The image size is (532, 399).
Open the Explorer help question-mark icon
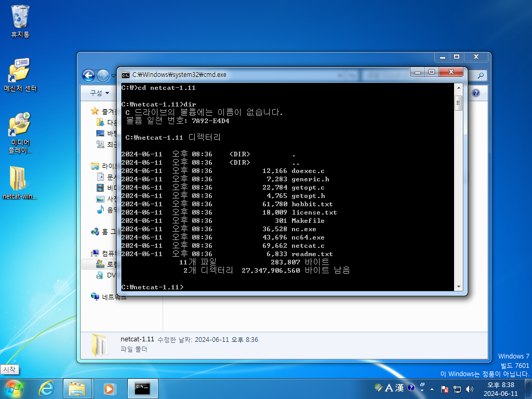pos(476,93)
